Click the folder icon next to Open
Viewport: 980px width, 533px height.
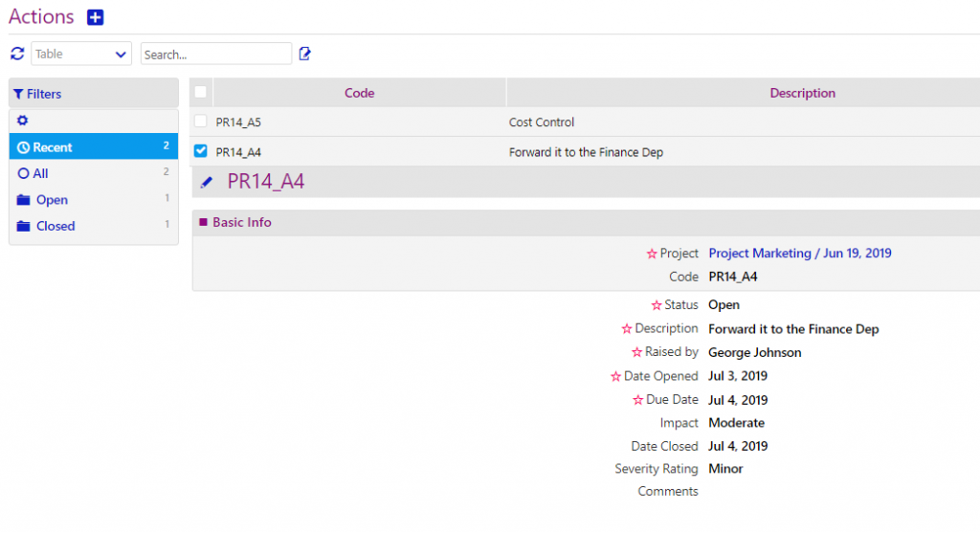23,200
